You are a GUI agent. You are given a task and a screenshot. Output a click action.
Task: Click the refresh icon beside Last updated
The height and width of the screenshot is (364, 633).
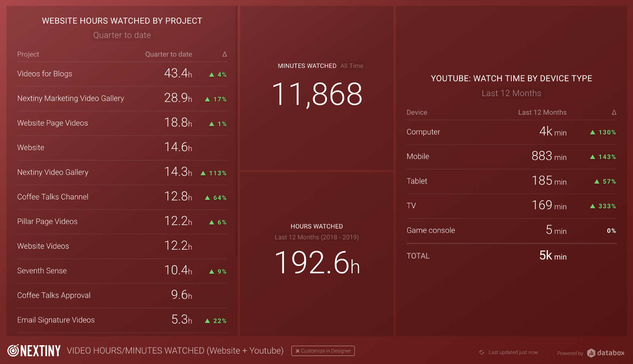tap(481, 352)
